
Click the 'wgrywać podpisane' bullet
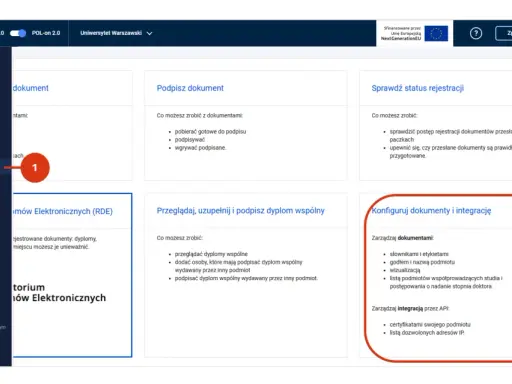click(x=200, y=148)
